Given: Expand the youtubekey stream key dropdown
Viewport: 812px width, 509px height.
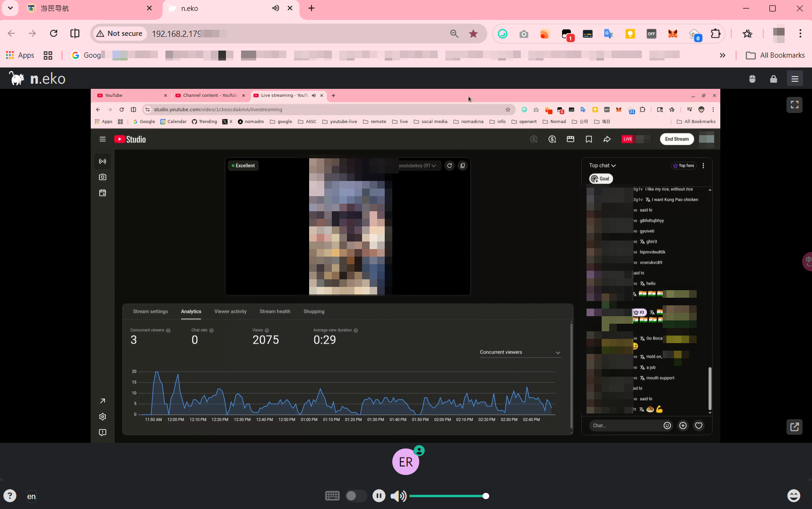Looking at the screenshot, I should [417, 165].
